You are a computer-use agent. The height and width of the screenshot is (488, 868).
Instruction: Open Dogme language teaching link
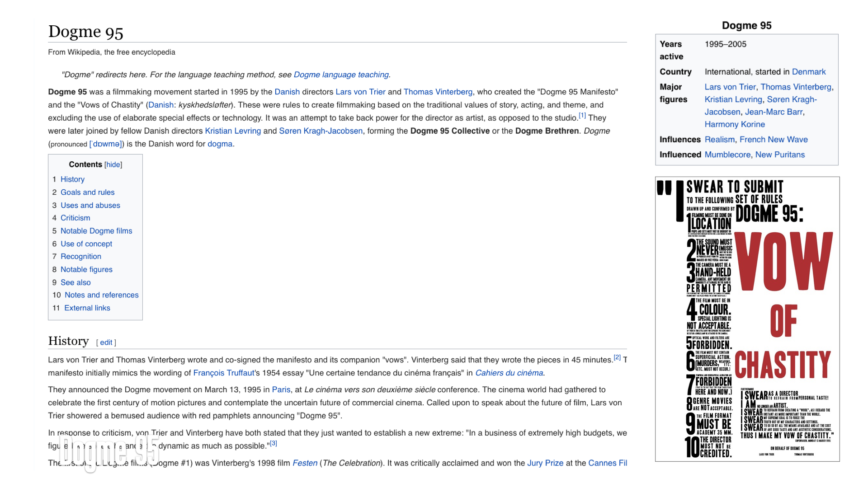click(341, 75)
